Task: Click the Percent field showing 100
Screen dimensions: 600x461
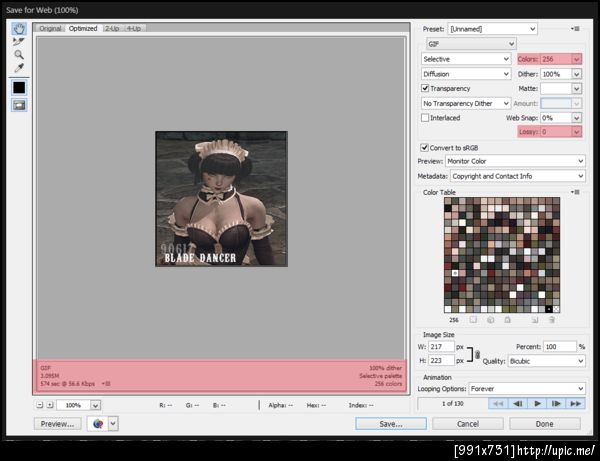Action: [x=560, y=347]
